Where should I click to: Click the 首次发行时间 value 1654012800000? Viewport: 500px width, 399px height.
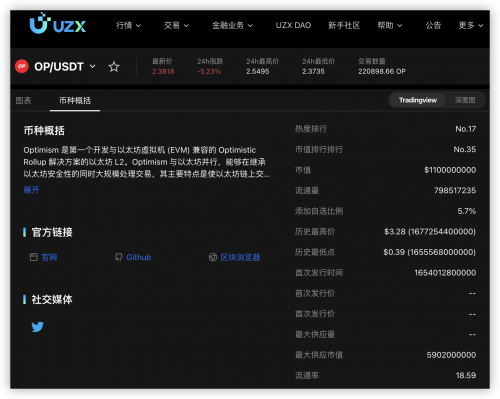tap(445, 273)
